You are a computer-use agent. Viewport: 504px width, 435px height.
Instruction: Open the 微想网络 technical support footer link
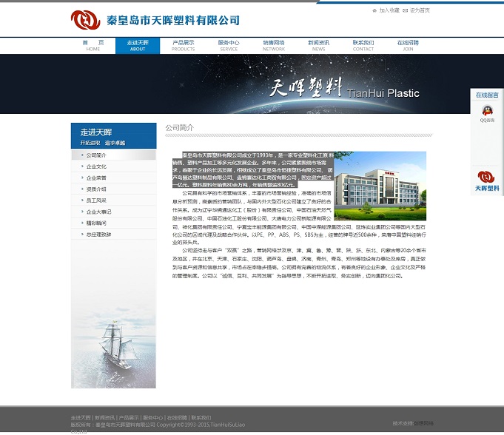point(424,423)
